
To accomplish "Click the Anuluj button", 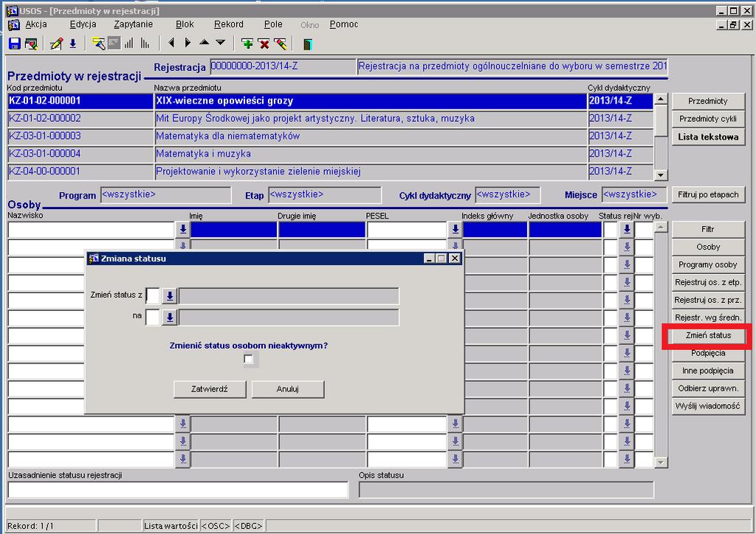I will (x=288, y=389).
